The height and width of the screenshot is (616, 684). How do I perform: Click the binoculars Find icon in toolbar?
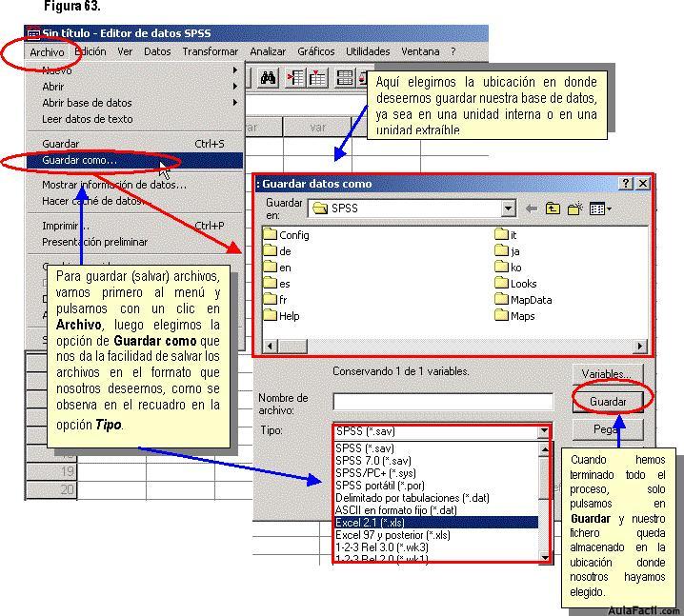[268, 78]
